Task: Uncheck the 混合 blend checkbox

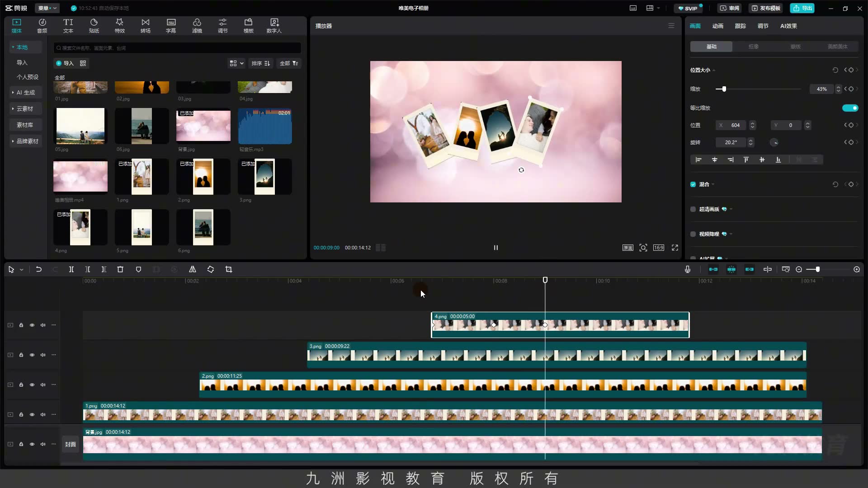Action: point(693,184)
